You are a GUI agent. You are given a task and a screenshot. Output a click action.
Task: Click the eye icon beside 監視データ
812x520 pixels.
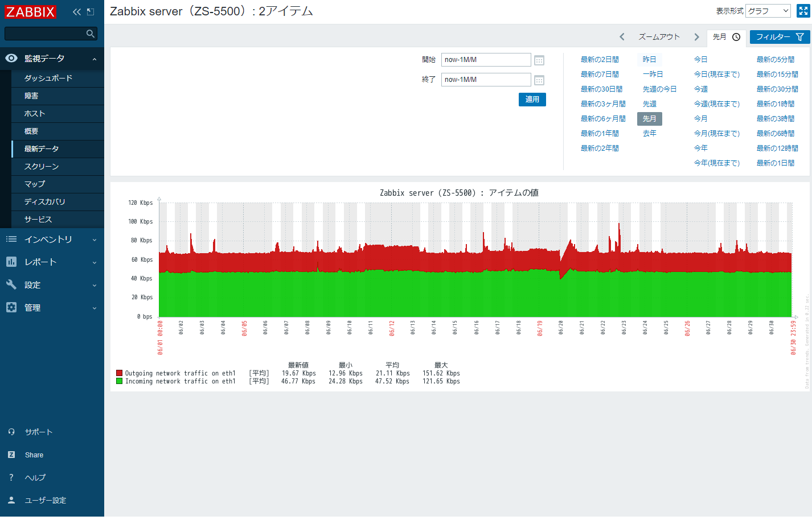coord(11,58)
